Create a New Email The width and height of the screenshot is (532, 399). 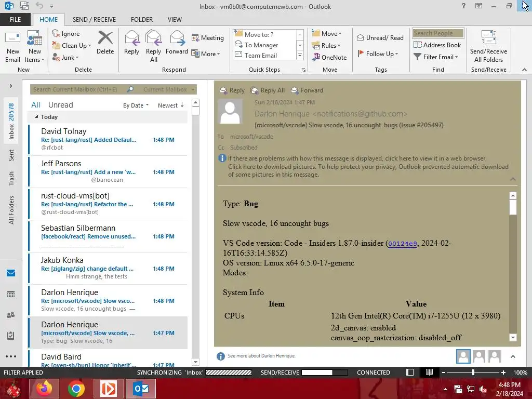point(12,46)
